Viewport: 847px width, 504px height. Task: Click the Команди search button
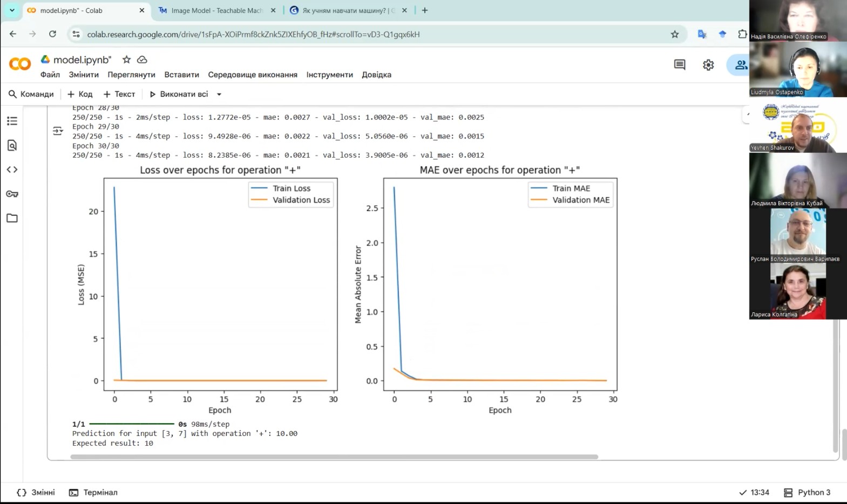[31, 94]
